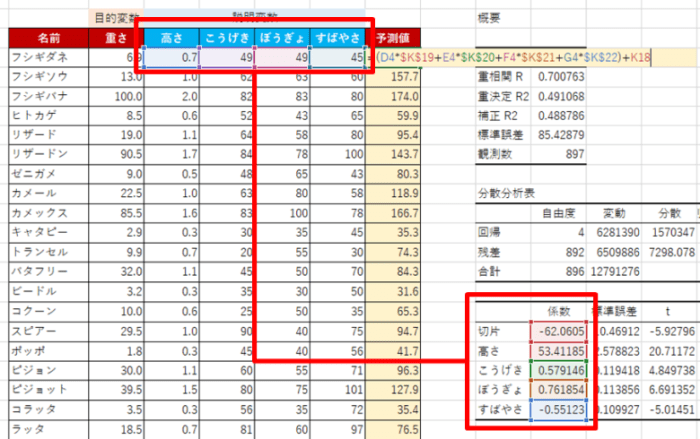Select the こうげき column header

pos(227,38)
